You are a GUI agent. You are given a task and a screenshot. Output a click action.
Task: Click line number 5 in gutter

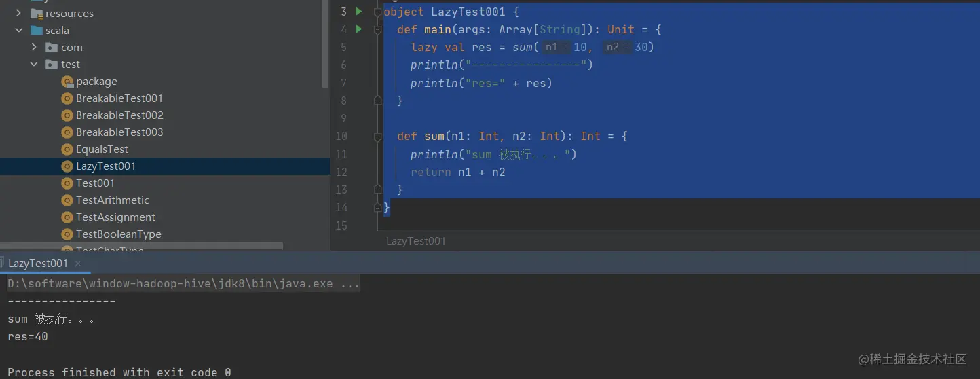[343, 47]
